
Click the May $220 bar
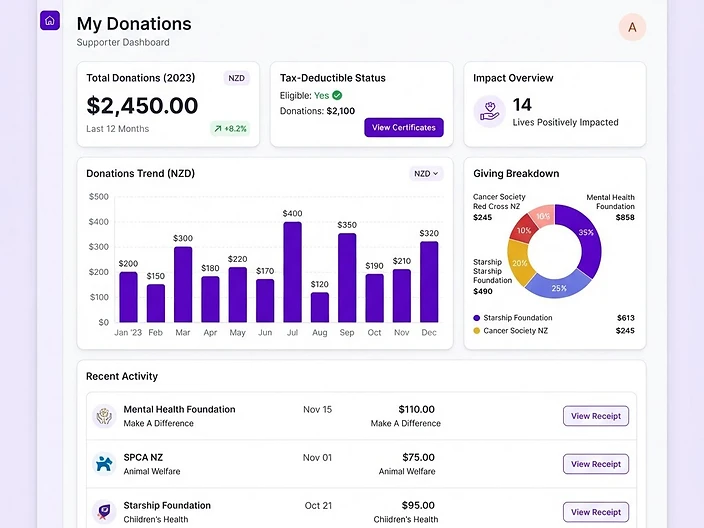238,295
